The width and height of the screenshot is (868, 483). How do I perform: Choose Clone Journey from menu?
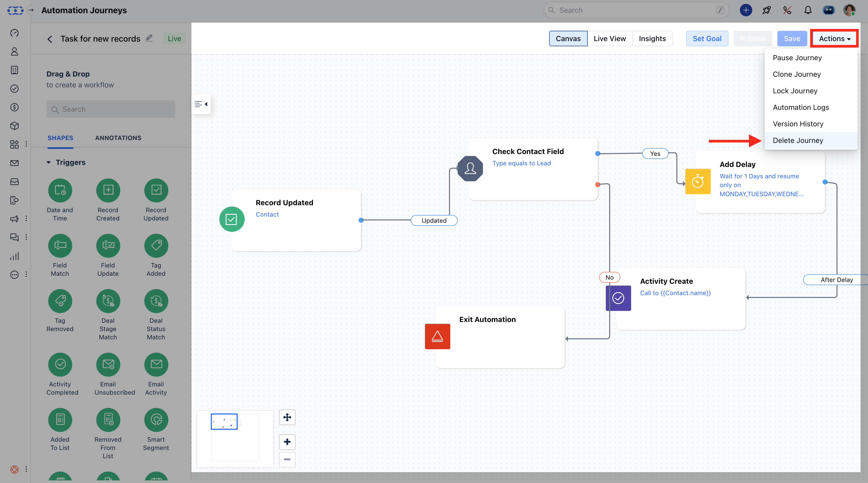click(x=811, y=74)
